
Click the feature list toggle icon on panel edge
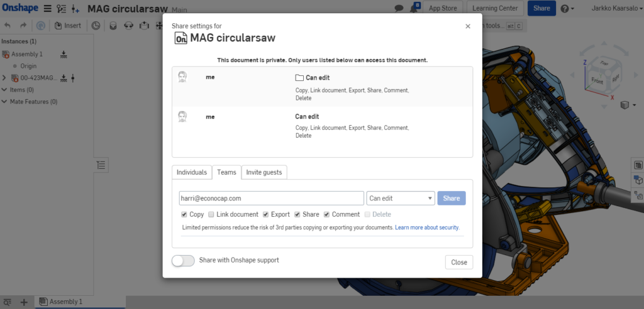(x=101, y=165)
